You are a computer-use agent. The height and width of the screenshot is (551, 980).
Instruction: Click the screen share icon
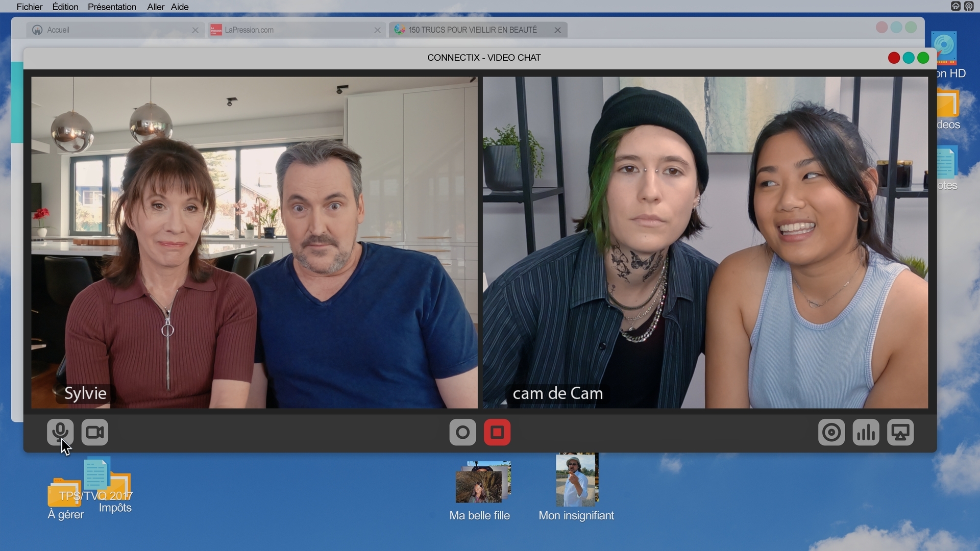(900, 432)
